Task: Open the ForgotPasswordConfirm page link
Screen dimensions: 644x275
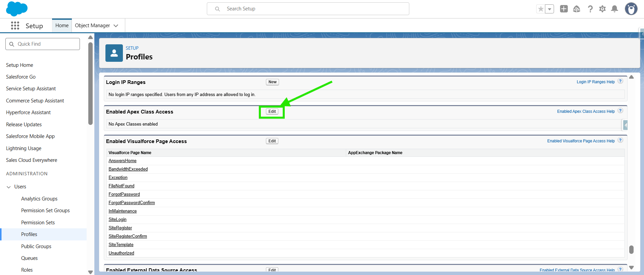Action: 132,203
